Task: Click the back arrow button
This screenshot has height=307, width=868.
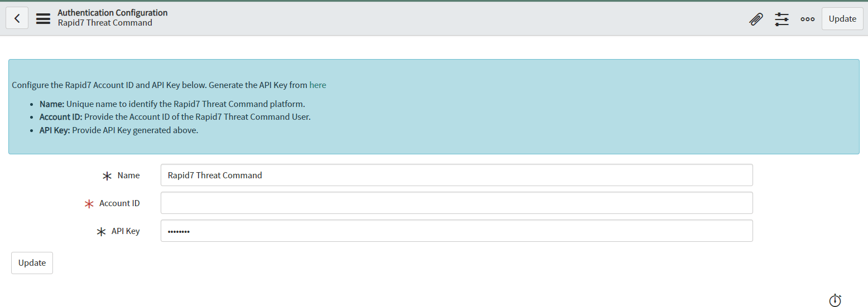Action: [17, 18]
